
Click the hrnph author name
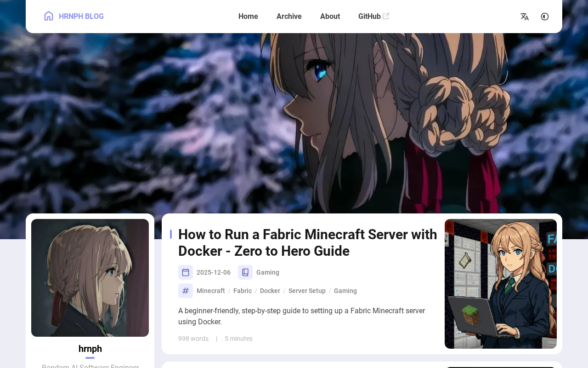click(90, 349)
